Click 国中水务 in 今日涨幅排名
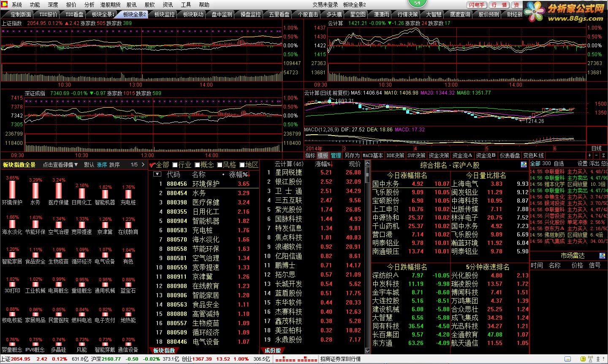This screenshot has width=608, height=364. (385, 184)
